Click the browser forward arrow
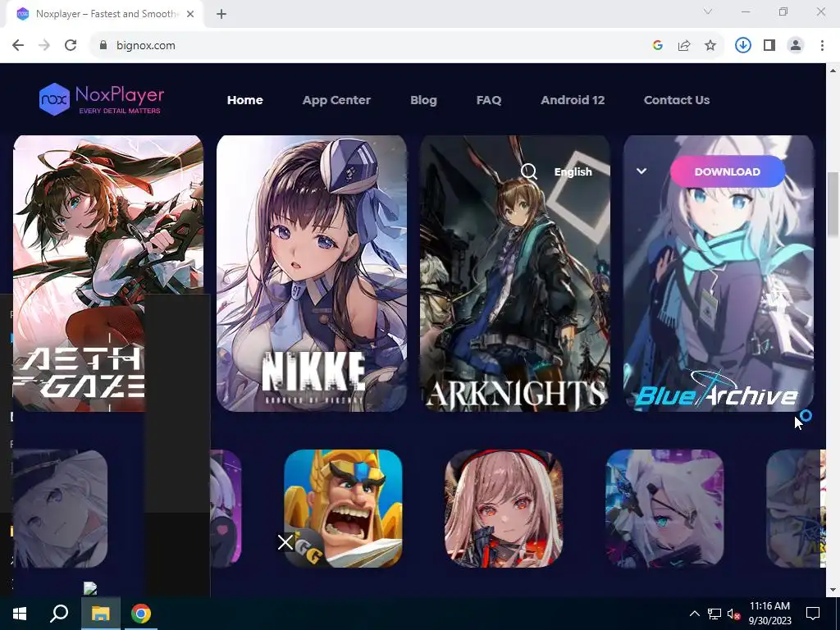 pos(44,46)
